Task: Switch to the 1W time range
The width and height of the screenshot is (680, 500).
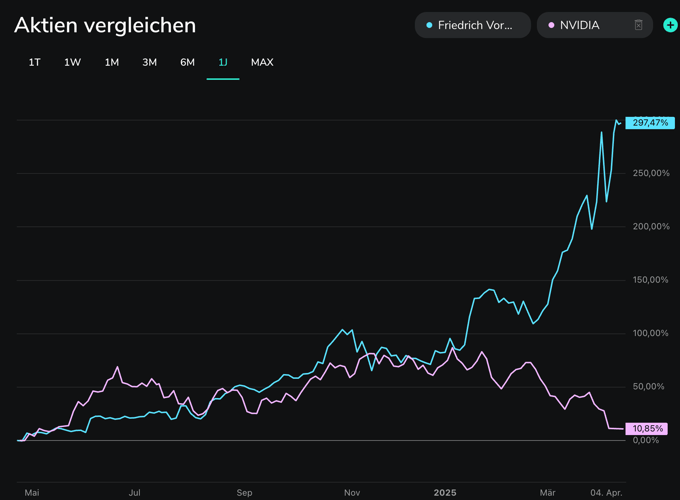Action: pos(72,62)
